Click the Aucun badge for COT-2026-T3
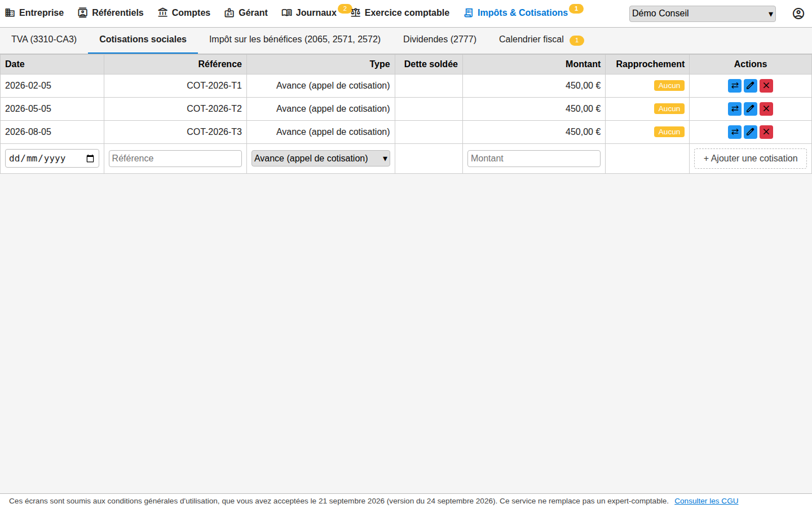The image size is (812, 508). [x=669, y=132]
